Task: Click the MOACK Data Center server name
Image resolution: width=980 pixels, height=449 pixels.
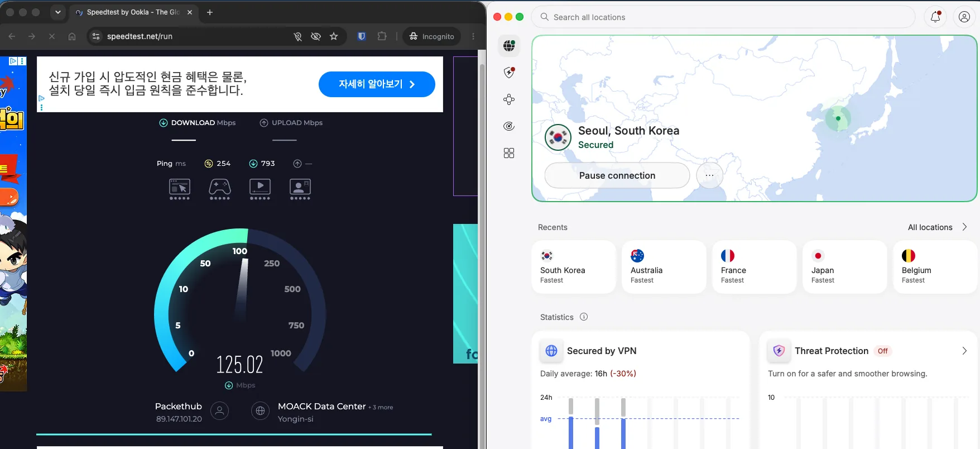Action: [322, 407]
